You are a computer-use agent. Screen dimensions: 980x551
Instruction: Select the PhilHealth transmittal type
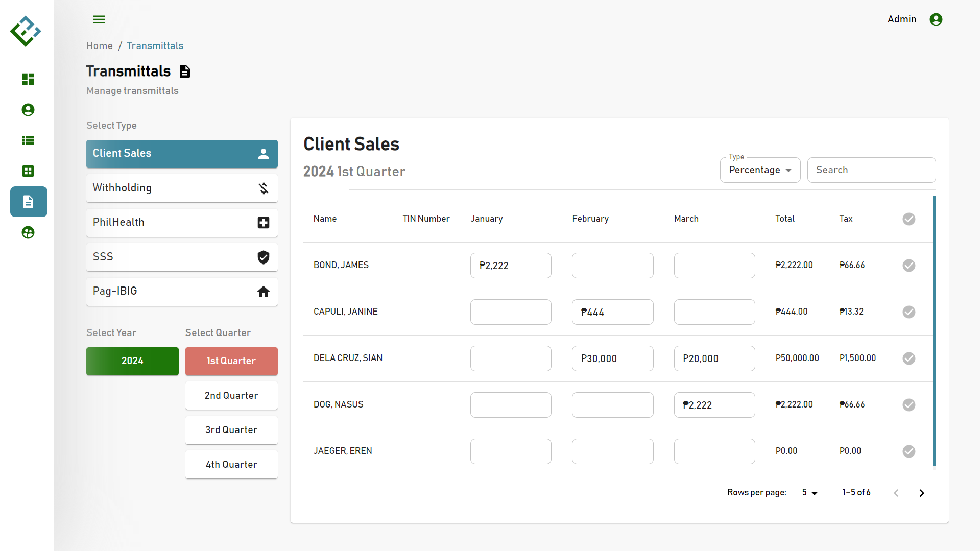(x=182, y=223)
